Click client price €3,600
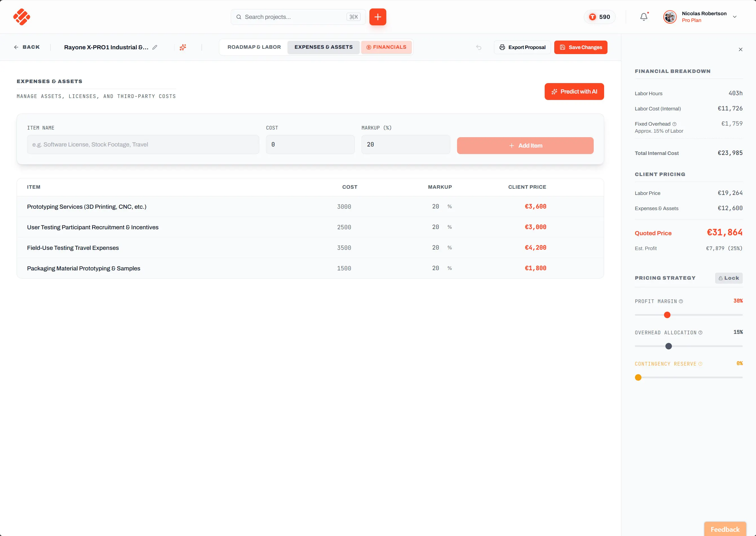Screen dimensions: 756x536 point(535,206)
